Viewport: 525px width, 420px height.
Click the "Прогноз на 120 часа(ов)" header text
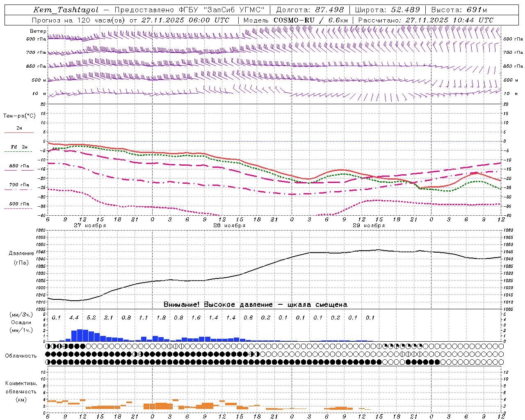click(79, 20)
